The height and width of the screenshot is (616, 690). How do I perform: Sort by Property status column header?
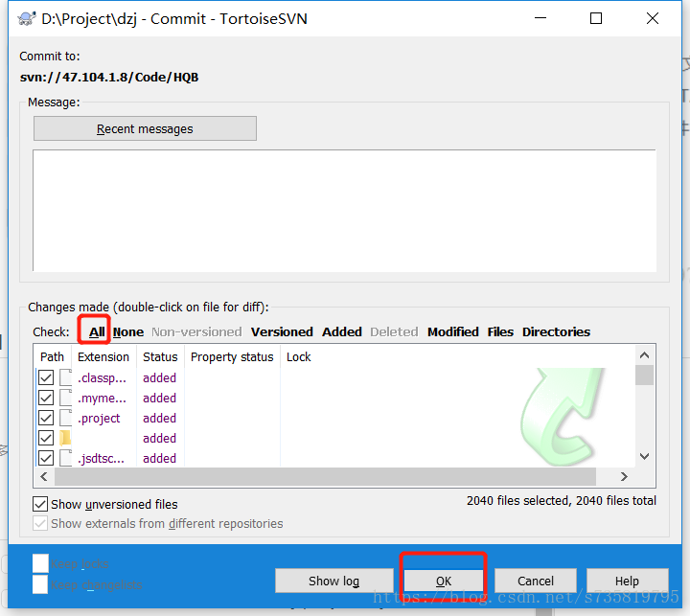(232, 356)
